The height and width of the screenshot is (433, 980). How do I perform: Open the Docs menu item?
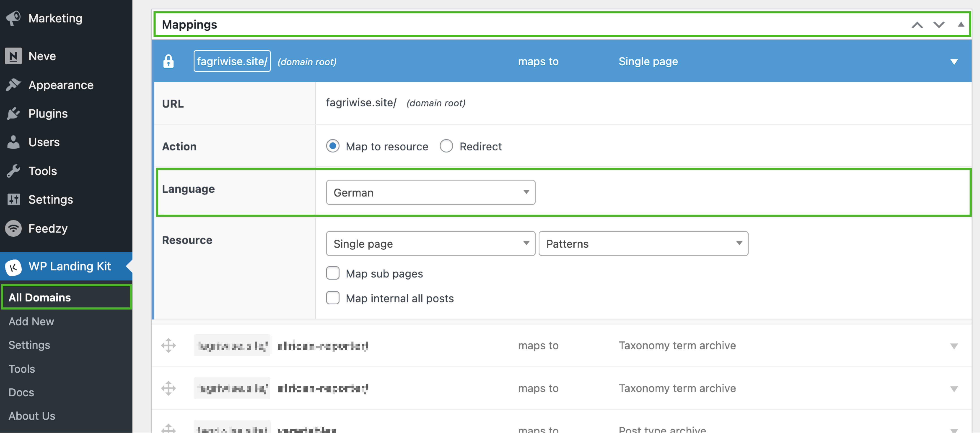click(21, 392)
